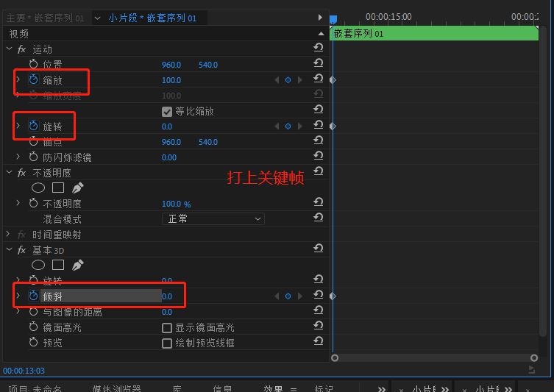Reset the 运动 effect
This screenshot has width=554, height=392.
click(319, 48)
